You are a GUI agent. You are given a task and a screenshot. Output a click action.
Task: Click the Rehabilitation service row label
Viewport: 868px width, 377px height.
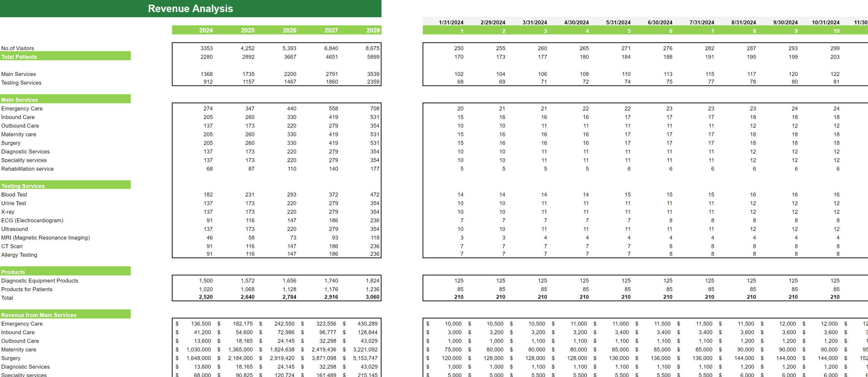pos(27,169)
